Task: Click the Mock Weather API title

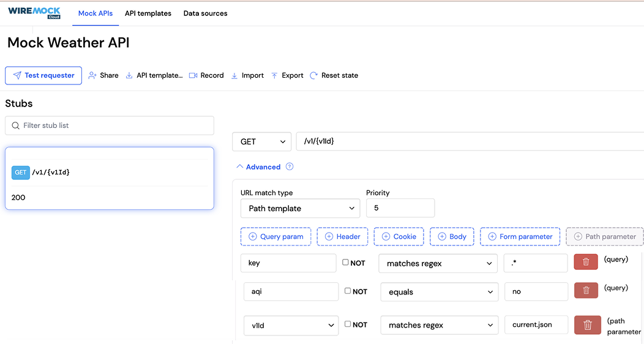Action: [x=69, y=43]
